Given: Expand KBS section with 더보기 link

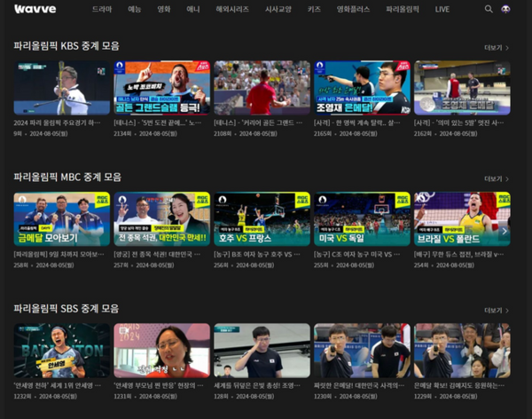Looking at the screenshot, I should coord(497,47).
